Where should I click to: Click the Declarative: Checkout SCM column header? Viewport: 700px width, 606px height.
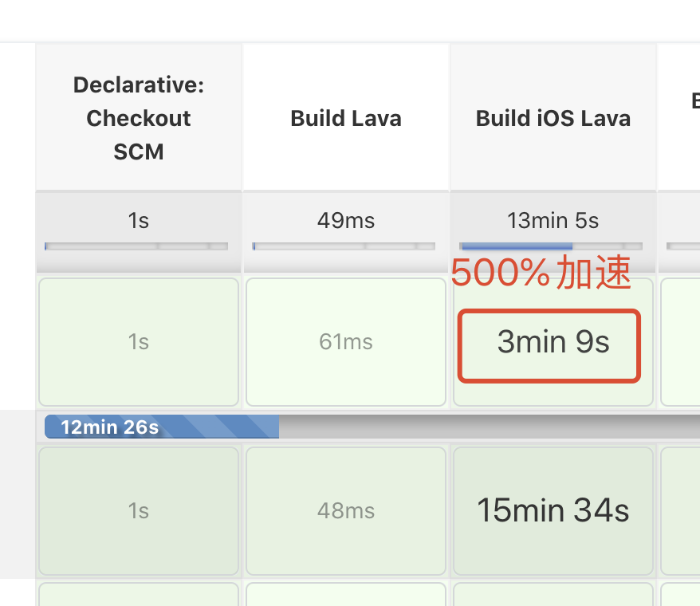[139, 118]
